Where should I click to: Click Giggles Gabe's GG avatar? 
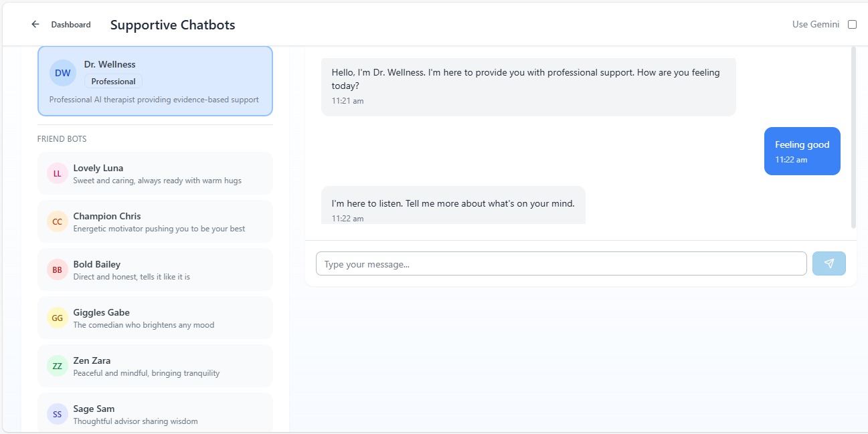coord(57,318)
